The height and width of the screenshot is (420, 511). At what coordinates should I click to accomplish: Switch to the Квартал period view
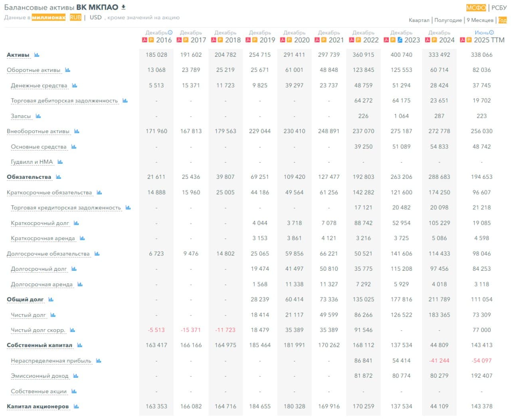click(419, 20)
